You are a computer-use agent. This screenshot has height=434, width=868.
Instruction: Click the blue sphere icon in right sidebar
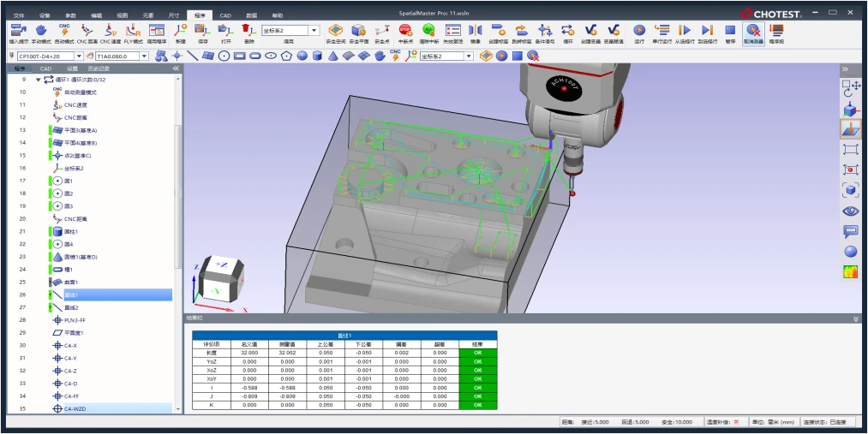(x=851, y=252)
